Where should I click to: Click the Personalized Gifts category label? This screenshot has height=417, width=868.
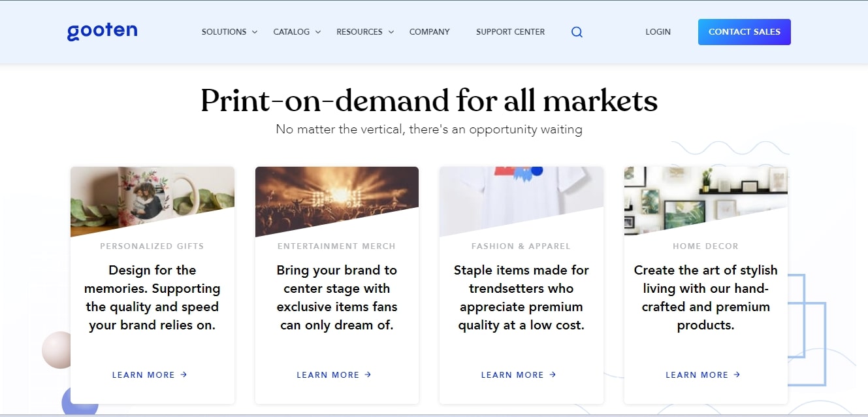152,246
